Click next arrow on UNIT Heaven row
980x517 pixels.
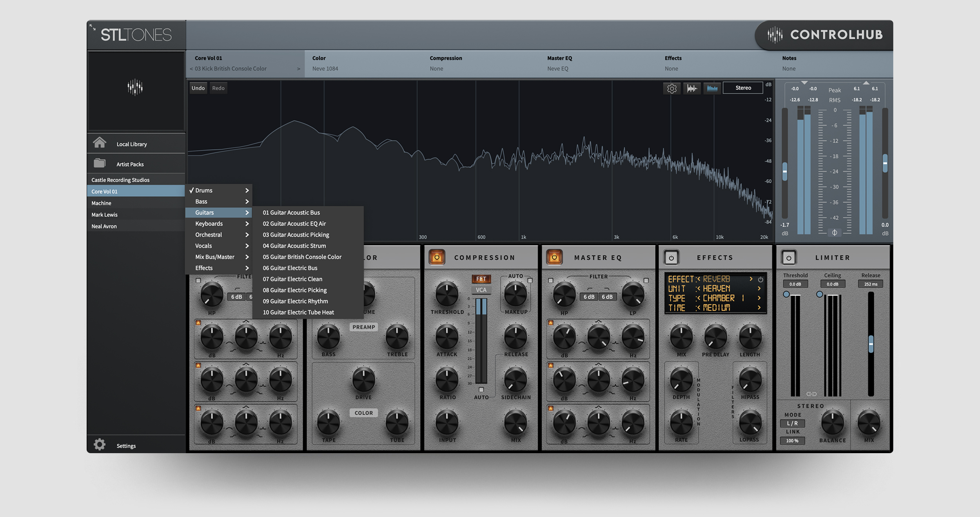point(759,288)
